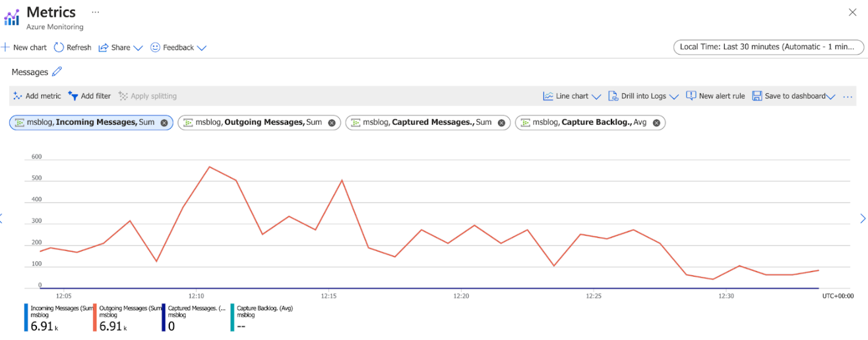Click the teal Capture Backlog legend color bar
Screen dimensions: 868x340
coord(232,318)
